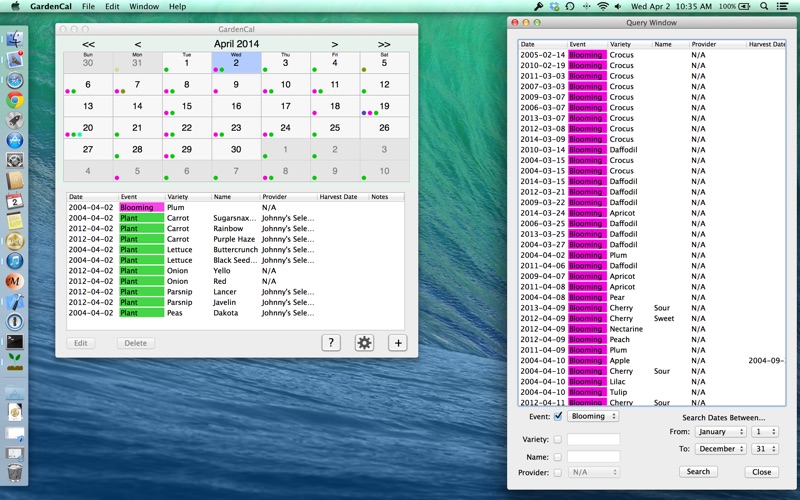Image resolution: width=800 pixels, height=500 pixels.
Task: Open Spotlight search in menu bar
Action: click(764, 6)
